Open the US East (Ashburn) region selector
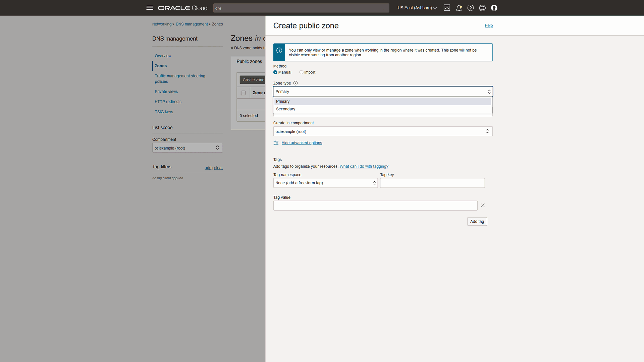Viewport: 644px width, 362px height. [417, 8]
